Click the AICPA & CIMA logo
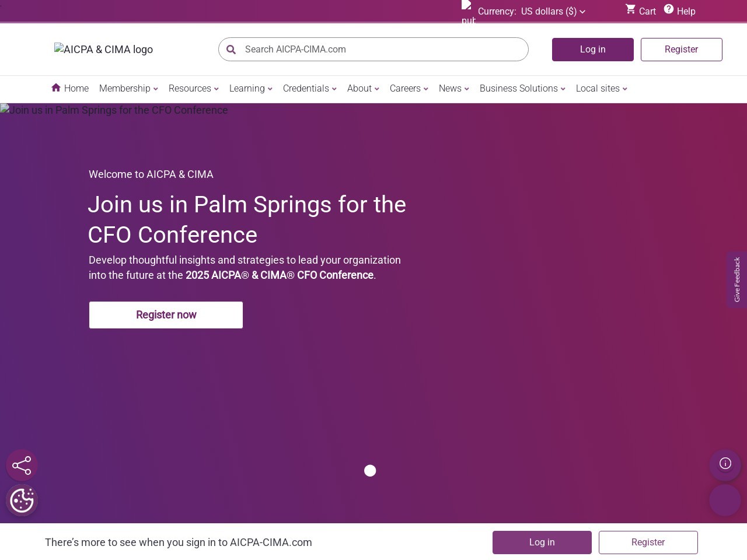Screen dimensions: 747x560 104,50
